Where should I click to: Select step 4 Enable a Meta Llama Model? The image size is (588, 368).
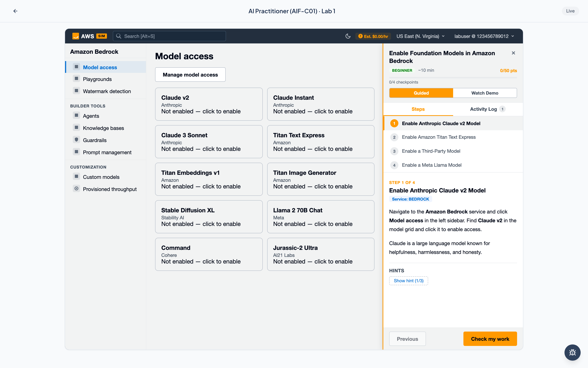pos(453,165)
